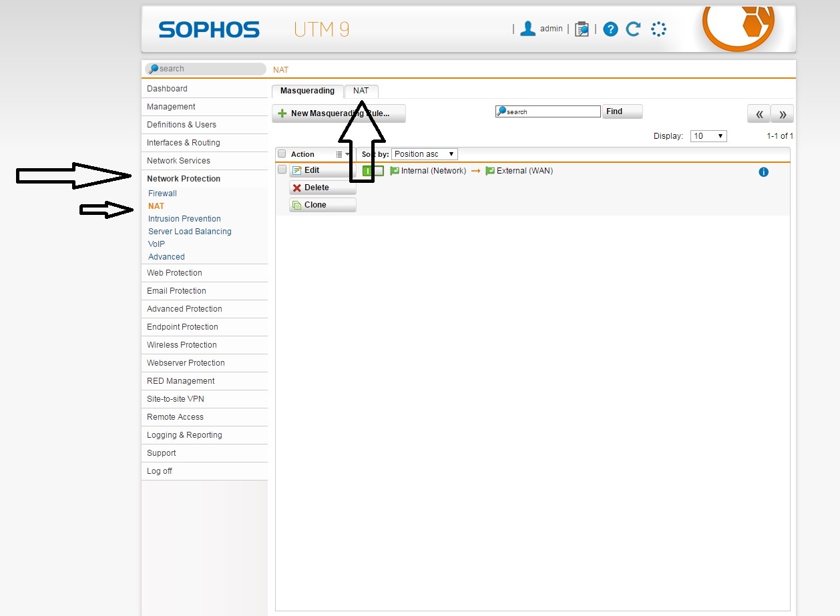Open the Action list dropdown arrow

click(x=343, y=154)
